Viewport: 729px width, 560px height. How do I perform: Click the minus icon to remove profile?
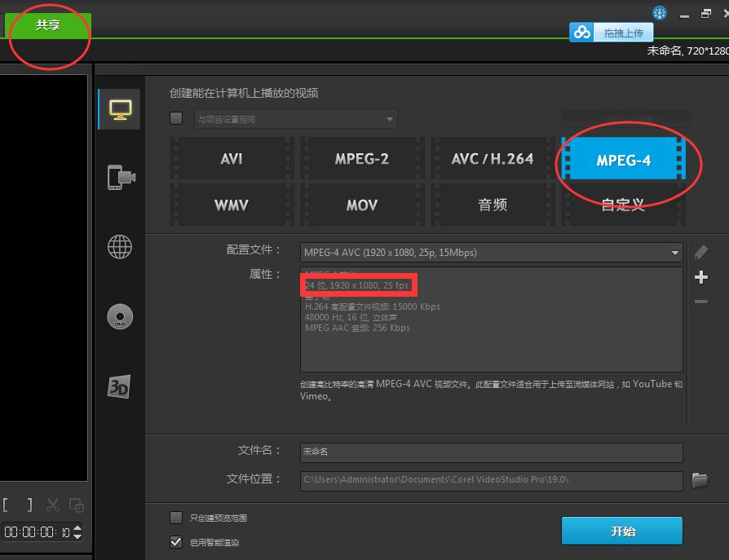coord(701,302)
